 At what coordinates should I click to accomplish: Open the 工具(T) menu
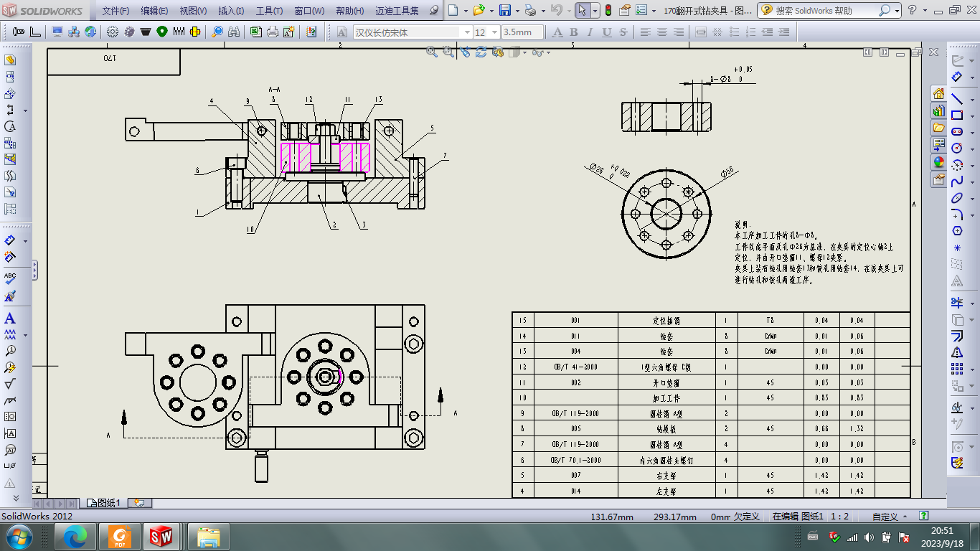coord(269,11)
